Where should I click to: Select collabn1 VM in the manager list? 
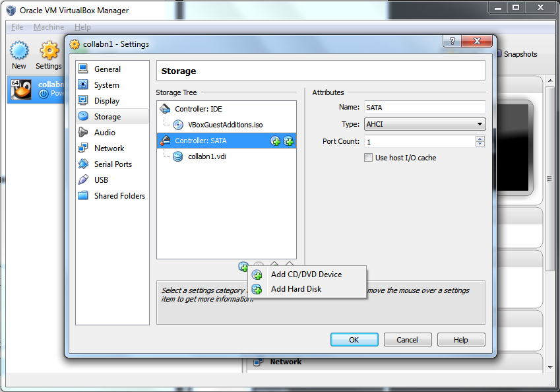coord(36,89)
